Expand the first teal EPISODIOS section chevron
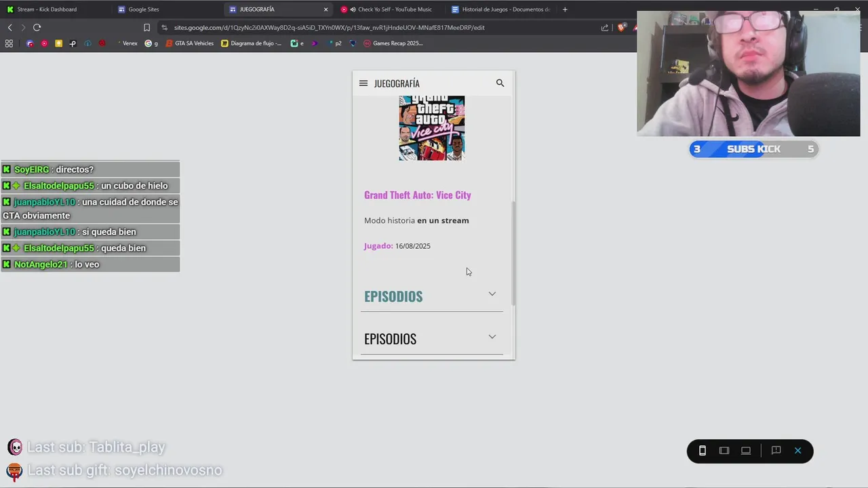This screenshot has height=488, width=868. pyautogui.click(x=492, y=294)
